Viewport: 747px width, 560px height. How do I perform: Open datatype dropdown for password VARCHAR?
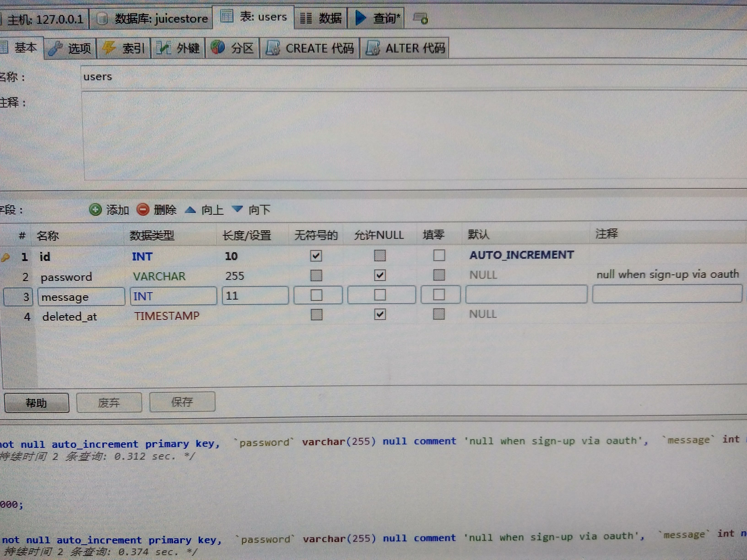(x=159, y=276)
